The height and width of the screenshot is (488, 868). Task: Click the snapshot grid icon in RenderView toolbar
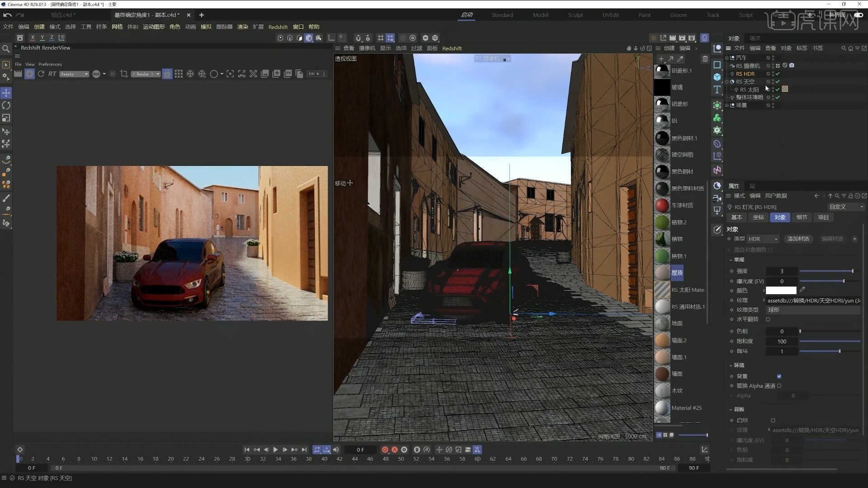click(179, 74)
